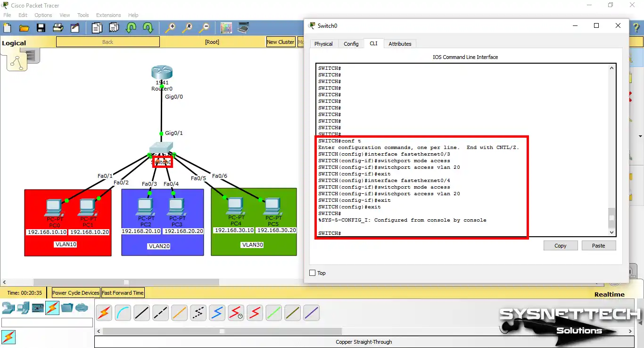Image resolution: width=644 pixels, height=348 pixels.
Task: Click Power Cycle Devices
Action: click(75, 292)
